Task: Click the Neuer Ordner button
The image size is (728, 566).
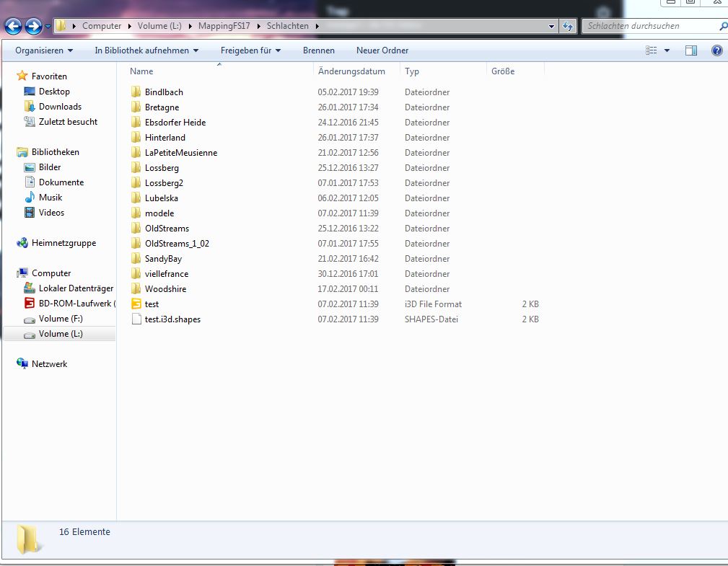Action: [382, 50]
